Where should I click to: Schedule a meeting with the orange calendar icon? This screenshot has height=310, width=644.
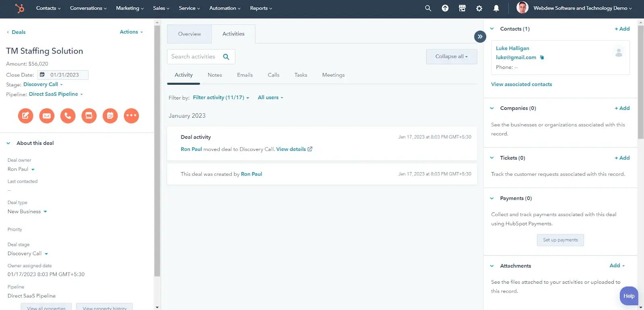click(110, 116)
